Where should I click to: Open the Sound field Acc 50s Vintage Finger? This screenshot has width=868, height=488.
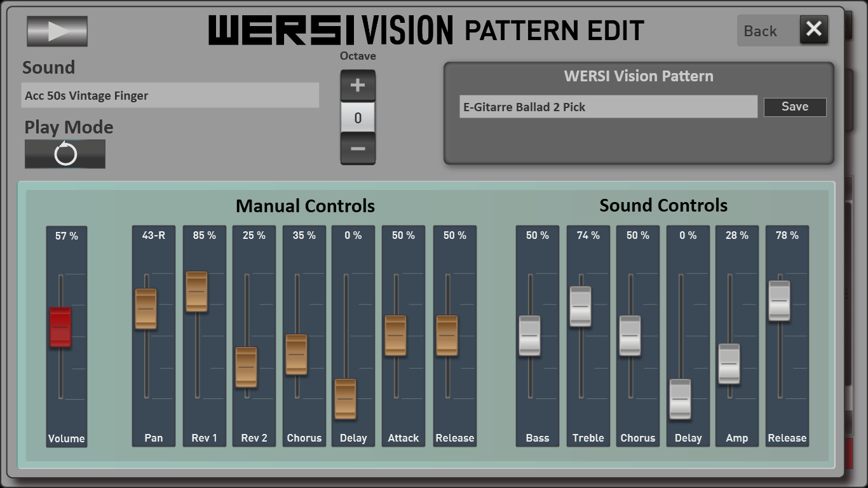pyautogui.click(x=170, y=95)
